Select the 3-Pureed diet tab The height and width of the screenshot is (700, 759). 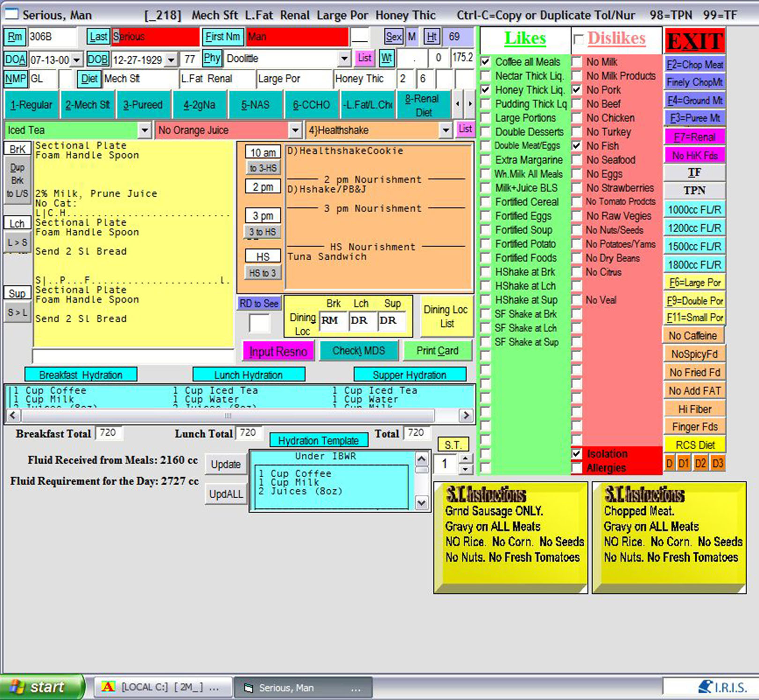pos(143,105)
